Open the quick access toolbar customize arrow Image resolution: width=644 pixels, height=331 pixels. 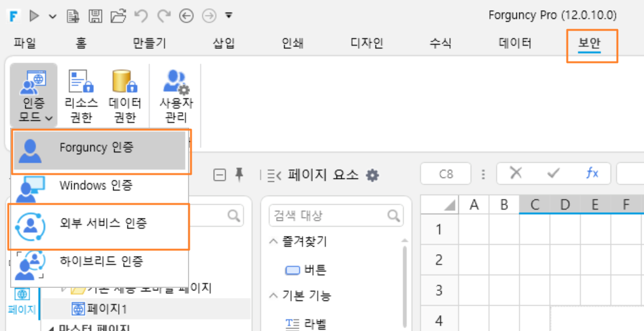tap(229, 16)
